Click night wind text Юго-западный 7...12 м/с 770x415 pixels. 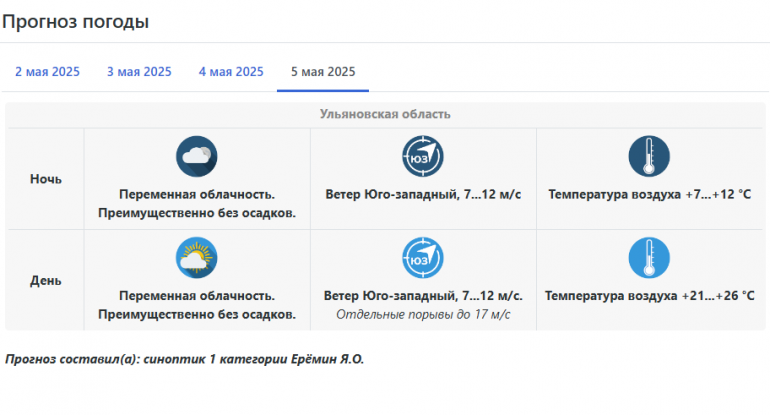(x=423, y=194)
